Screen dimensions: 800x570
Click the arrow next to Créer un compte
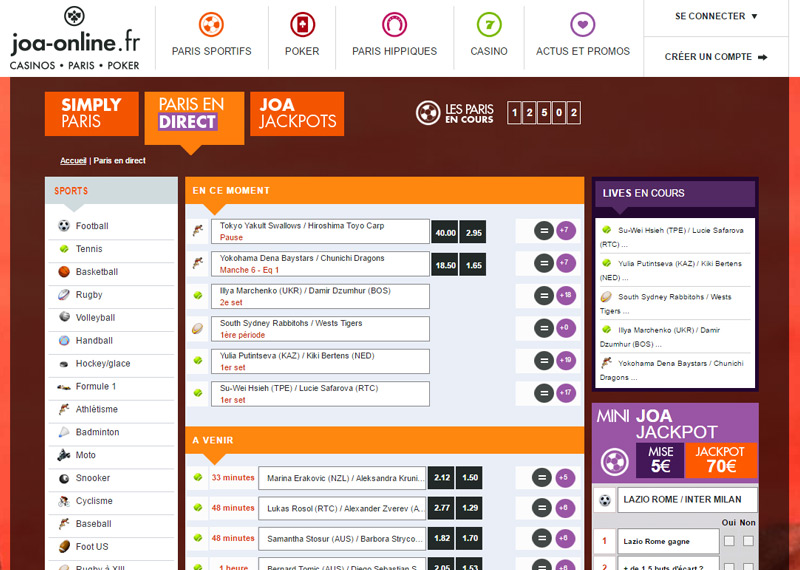pyautogui.click(x=762, y=57)
